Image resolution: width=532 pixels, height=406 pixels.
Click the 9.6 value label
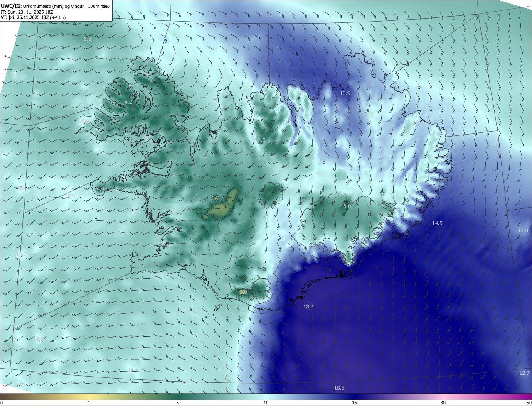(x=15, y=76)
